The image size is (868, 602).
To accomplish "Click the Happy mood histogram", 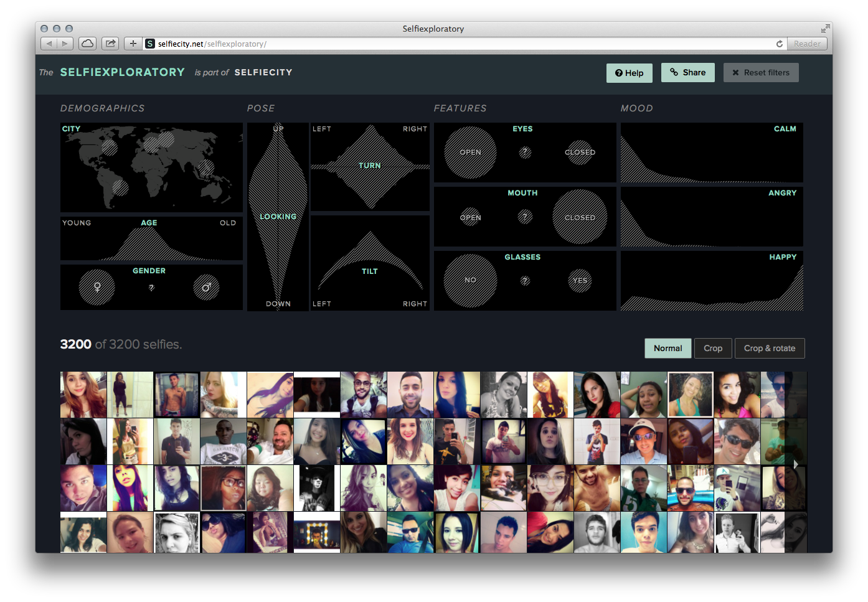I will (x=712, y=286).
